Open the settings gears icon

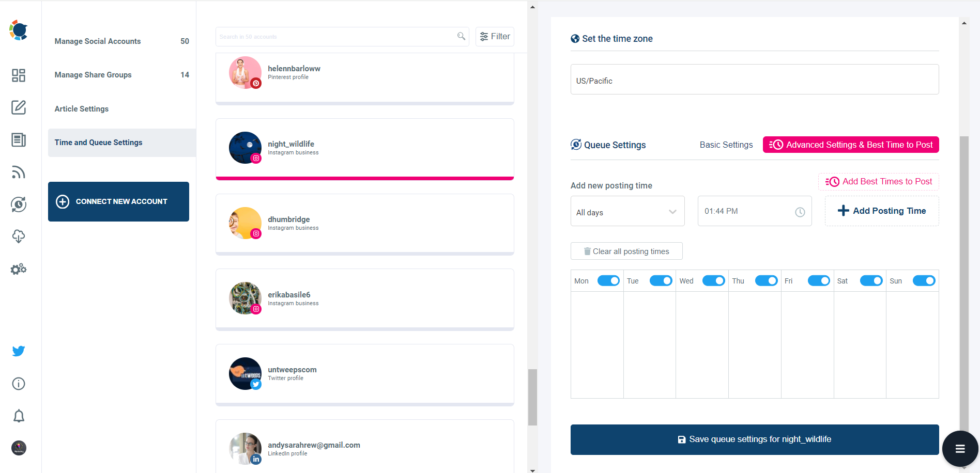(x=19, y=269)
